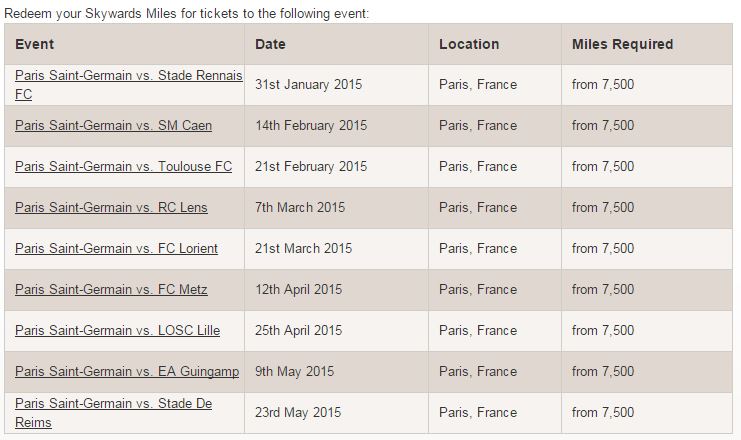741x440 pixels.
Task: Click the Miles Required column header
Action: (x=622, y=45)
